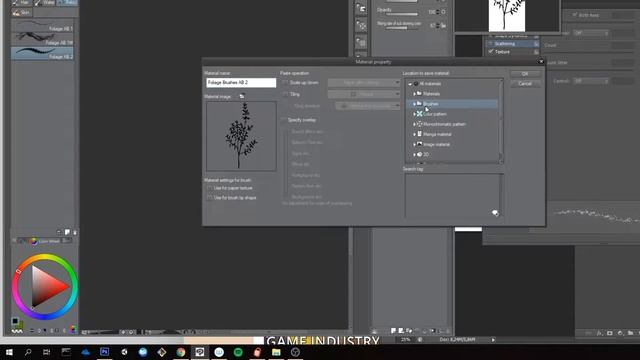Select the Brushes folder as save location
This screenshot has width=640, height=360.
(x=452, y=104)
